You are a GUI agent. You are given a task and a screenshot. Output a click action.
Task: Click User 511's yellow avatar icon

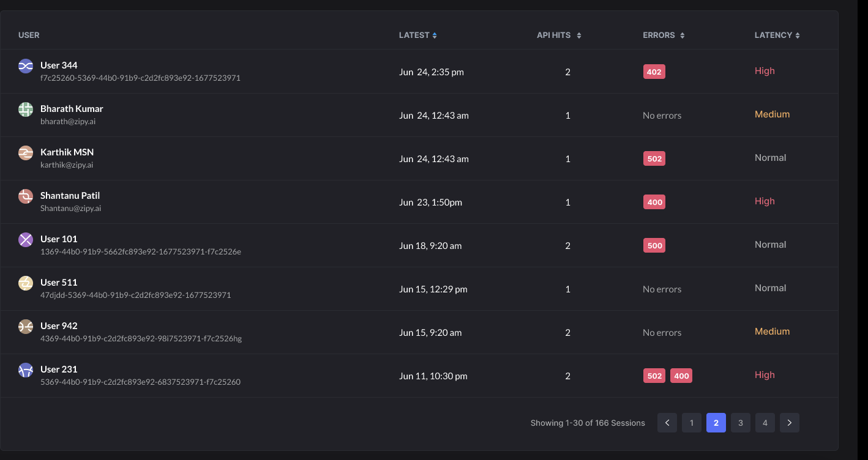pyautogui.click(x=25, y=283)
